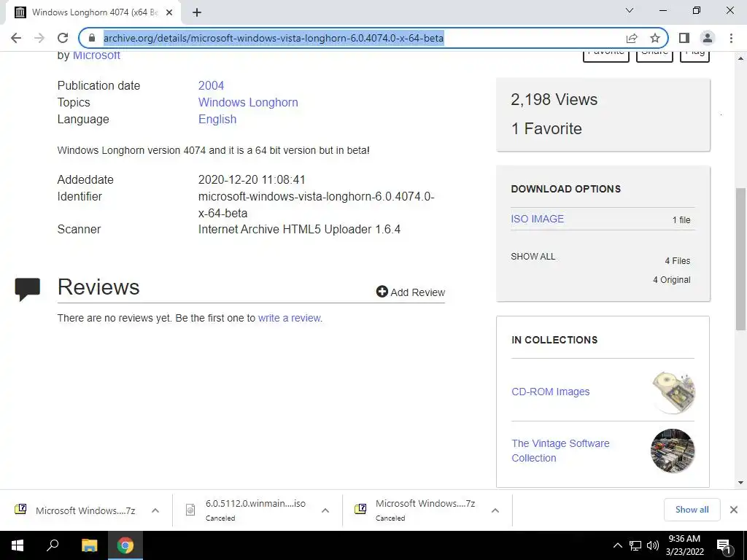Click the canceled 6.0.5112.0.winmain iso download
747x560 pixels.
click(x=248, y=510)
